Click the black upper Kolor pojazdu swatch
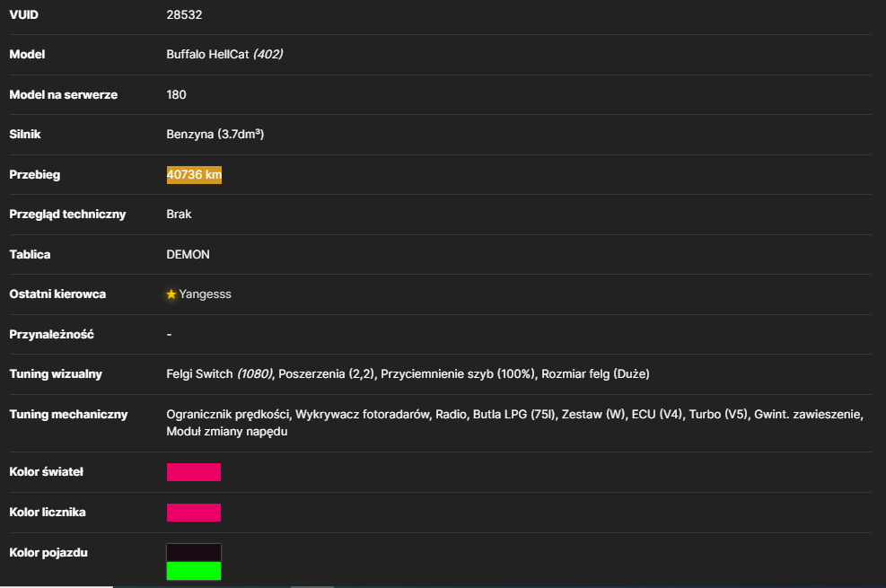 coord(194,552)
